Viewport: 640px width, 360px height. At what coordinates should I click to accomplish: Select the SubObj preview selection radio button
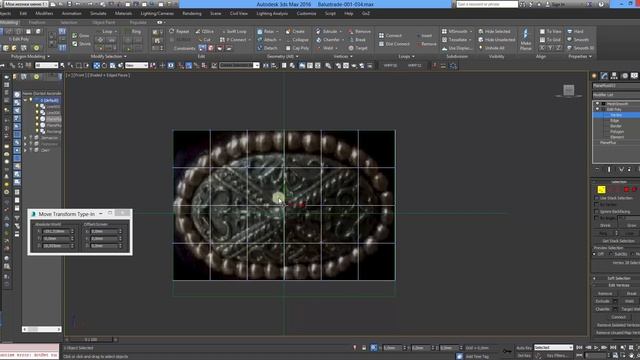tap(611, 254)
